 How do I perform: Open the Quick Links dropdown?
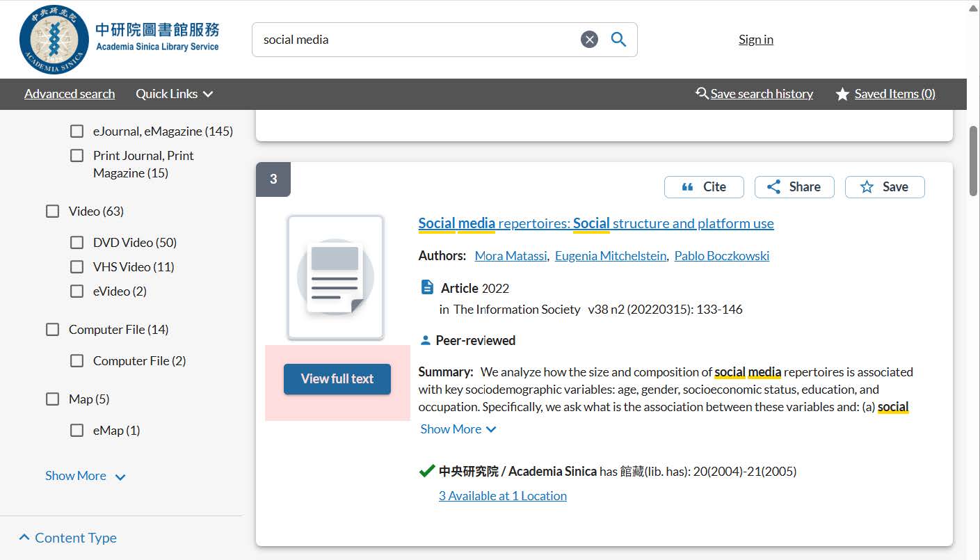click(x=174, y=94)
